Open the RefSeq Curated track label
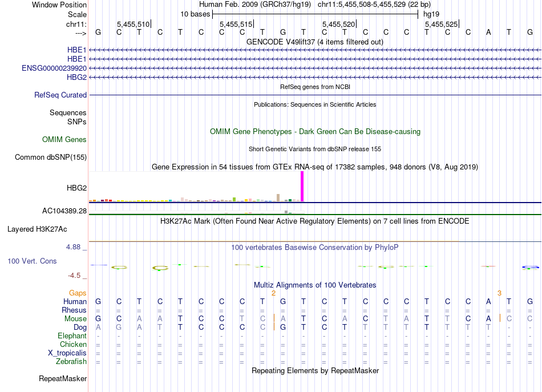The image size is (542, 392). pyautogui.click(x=60, y=95)
